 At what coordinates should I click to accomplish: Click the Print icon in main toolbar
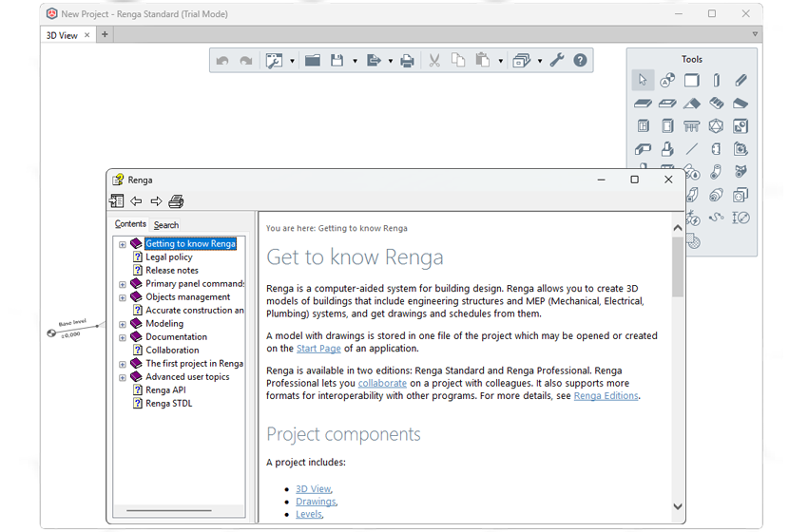pyautogui.click(x=407, y=61)
